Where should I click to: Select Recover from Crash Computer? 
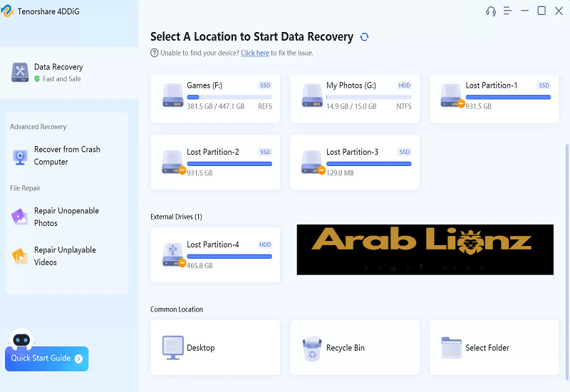pyautogui.click(x=67, y=155)
